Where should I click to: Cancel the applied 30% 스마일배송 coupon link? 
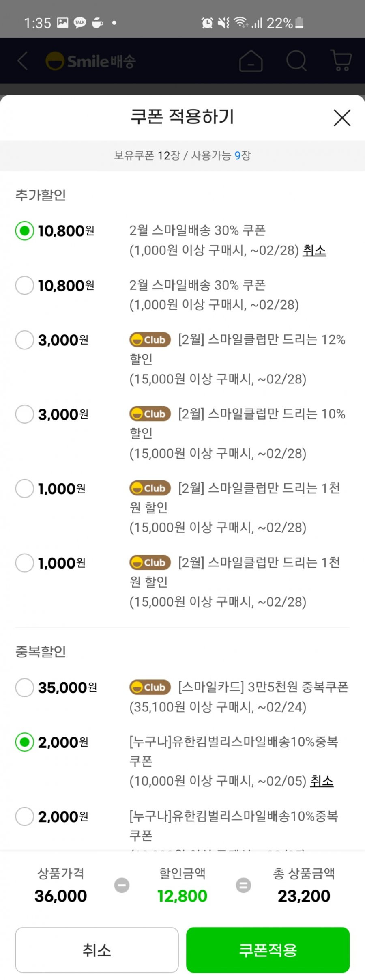(x=314, y=250)
